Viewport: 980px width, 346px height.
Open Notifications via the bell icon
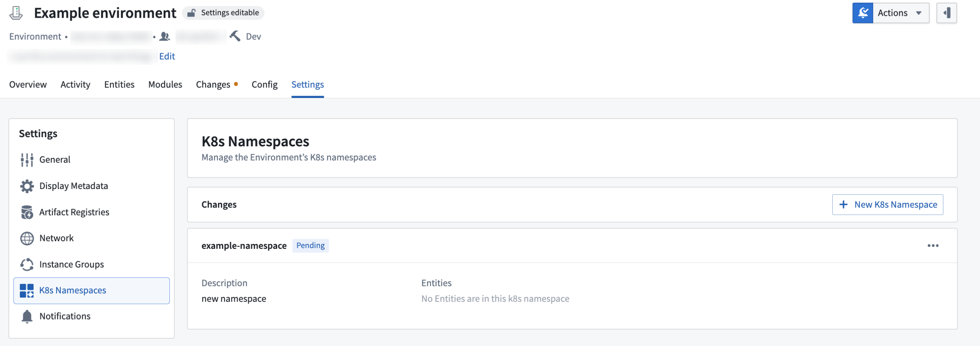pyautogui.click(x=27, y=316)
